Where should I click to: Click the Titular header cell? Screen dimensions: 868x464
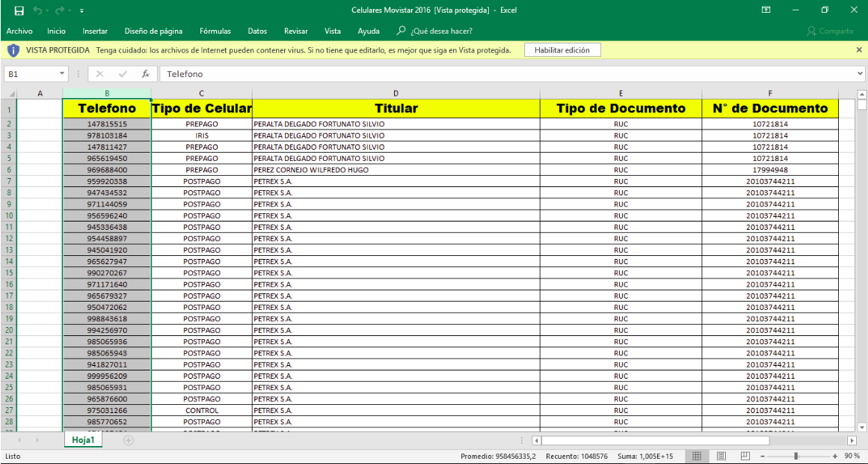[395, 108]
